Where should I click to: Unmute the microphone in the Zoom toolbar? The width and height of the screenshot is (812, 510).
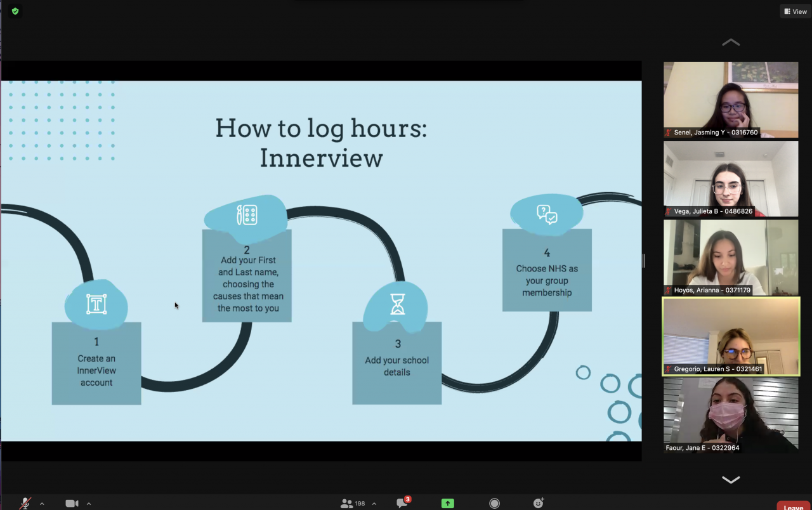pyautogui.click(x=25, y=504)
